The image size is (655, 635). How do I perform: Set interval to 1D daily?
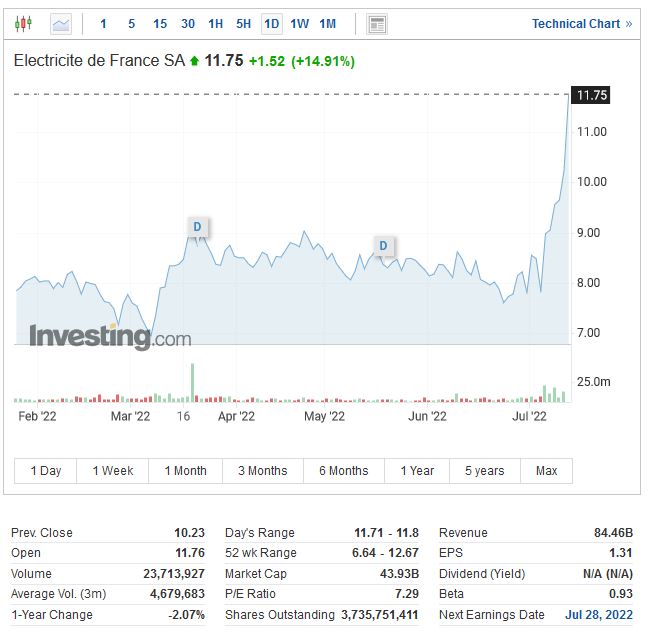coord(271,23)
